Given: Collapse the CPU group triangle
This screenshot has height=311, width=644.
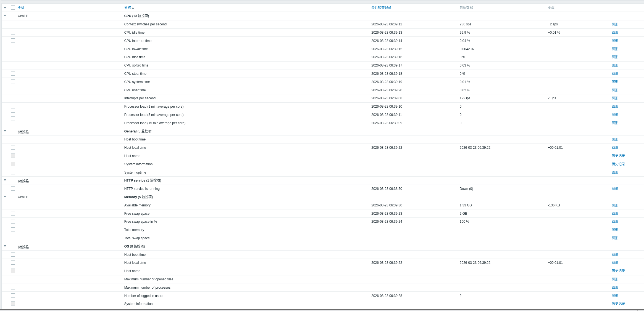Looking at the screenshot, I should (x=5, y=16).
